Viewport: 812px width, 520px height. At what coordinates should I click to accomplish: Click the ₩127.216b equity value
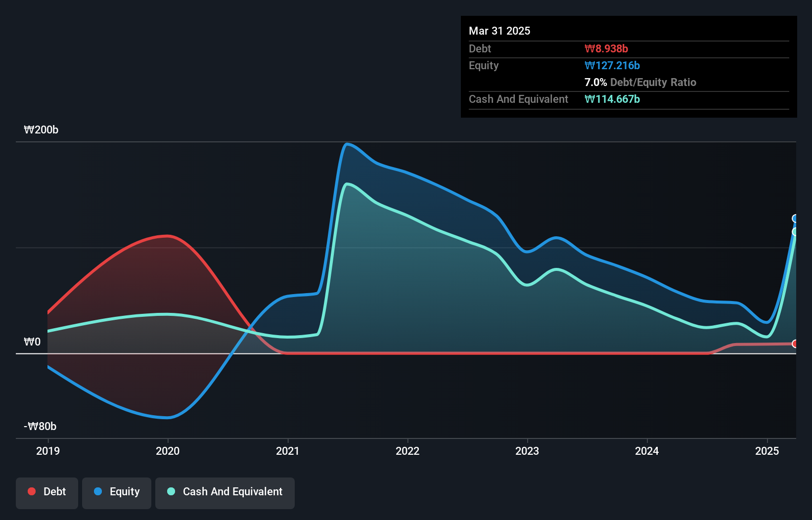pyautogui.click(x=612, y=66)
